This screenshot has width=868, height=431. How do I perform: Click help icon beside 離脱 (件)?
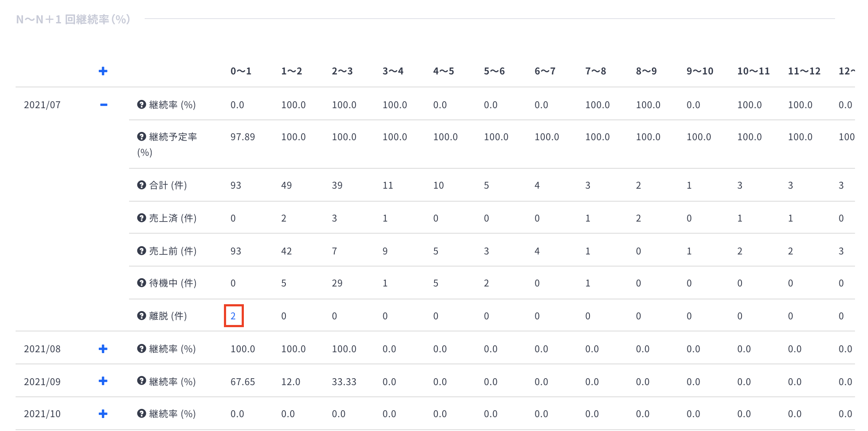pos(141,315)
